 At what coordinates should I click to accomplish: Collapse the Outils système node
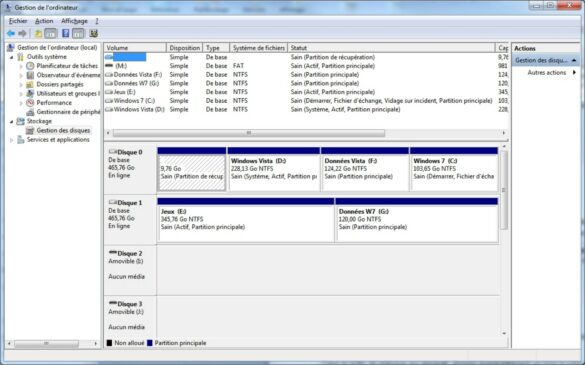pos(12,57)
